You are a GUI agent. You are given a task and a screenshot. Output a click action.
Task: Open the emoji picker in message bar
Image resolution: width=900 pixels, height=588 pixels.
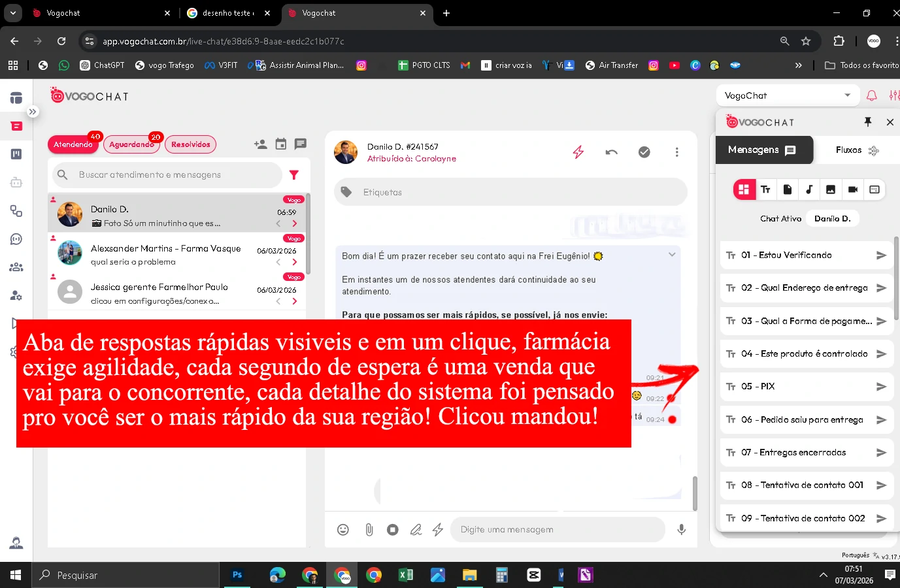pos(343,530)
